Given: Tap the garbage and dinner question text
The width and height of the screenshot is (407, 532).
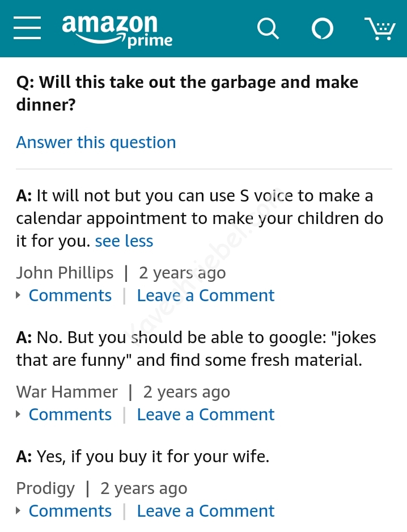Looking at the screenshot, I should 187,93.
